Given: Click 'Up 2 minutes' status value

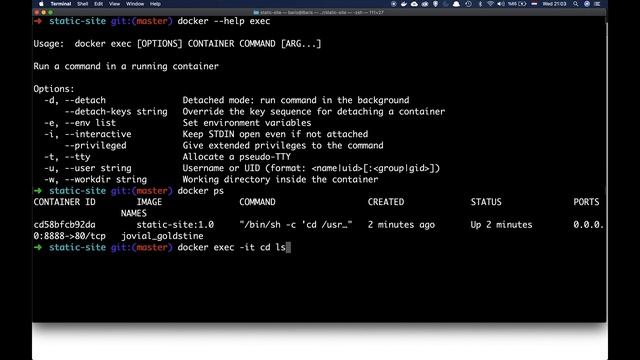Looking at the screenshot, I should tap(501, 224).
